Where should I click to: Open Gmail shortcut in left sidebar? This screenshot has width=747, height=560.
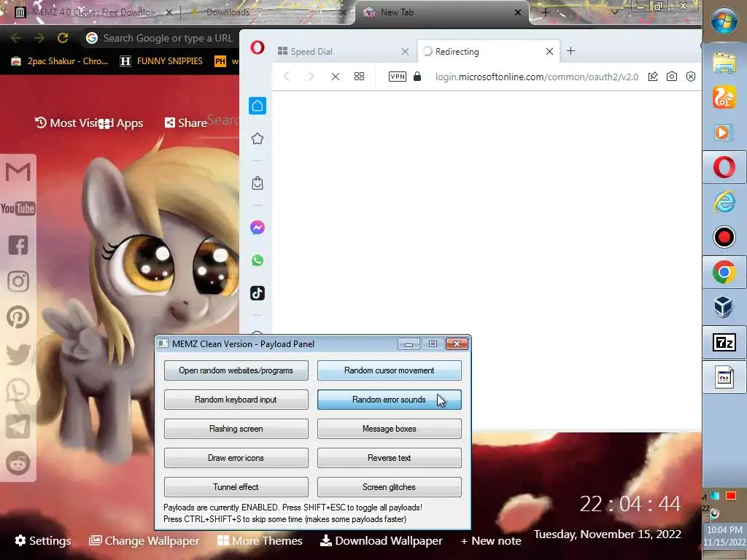point(18,172)
